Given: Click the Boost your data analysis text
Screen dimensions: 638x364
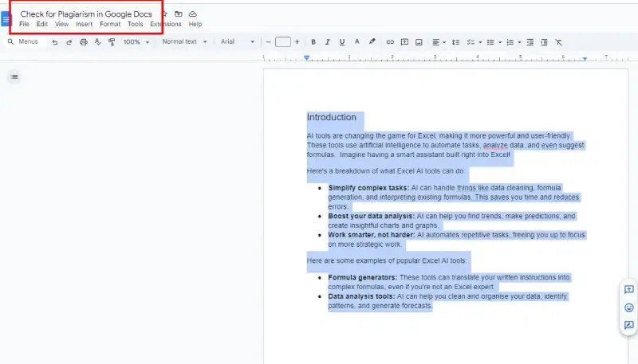Looking at the screenshot, I should 372,216.
